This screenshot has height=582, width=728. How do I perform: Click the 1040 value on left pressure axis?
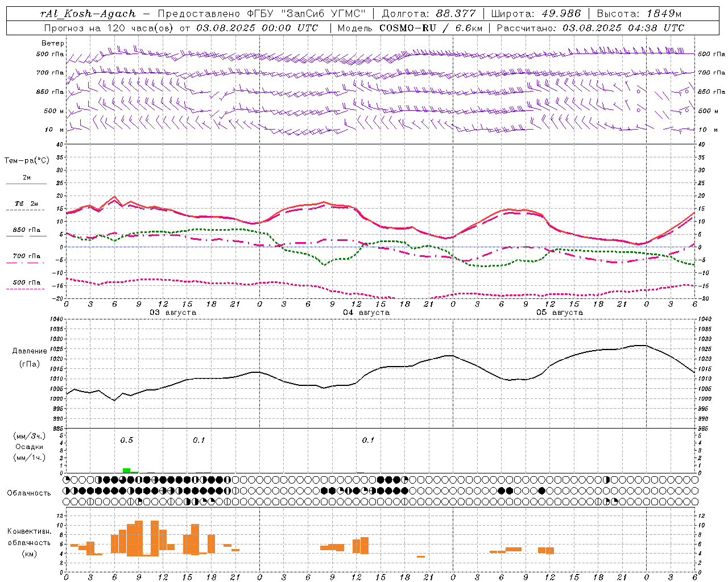[55, 319]
